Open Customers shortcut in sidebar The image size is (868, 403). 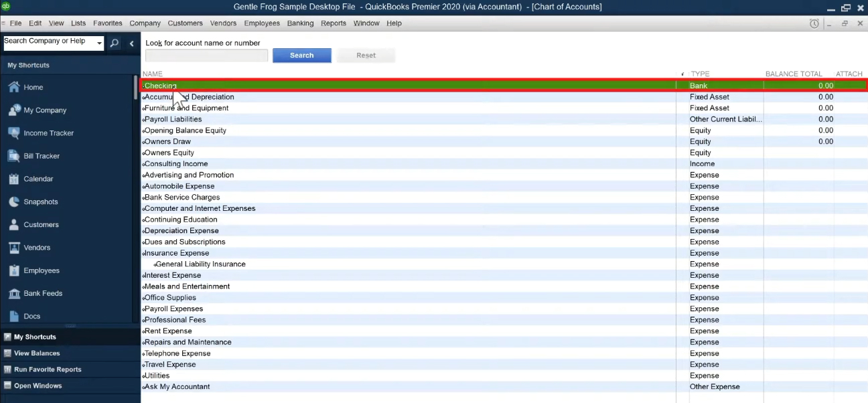point(41,224)
